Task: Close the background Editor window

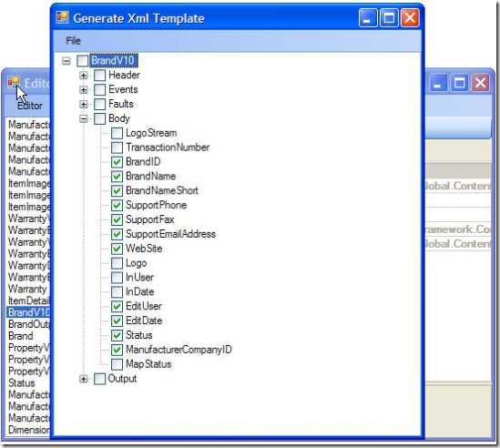Action: [x=480, y=83]
